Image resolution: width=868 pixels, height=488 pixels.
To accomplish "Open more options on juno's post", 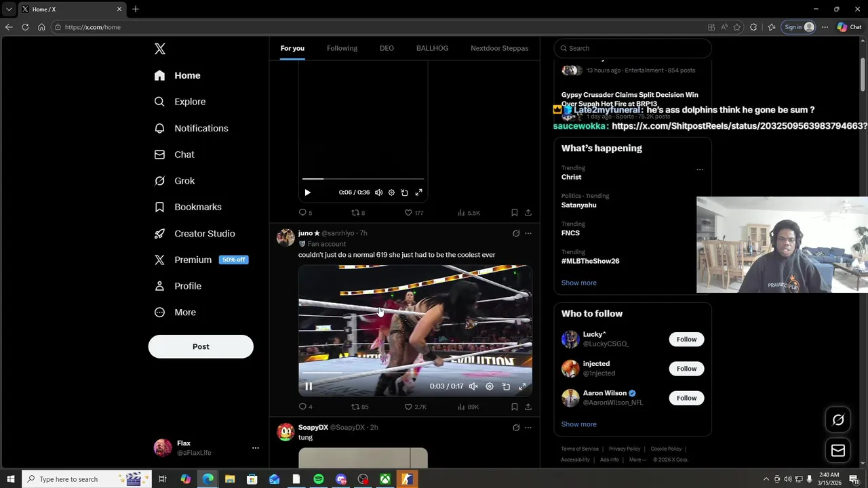I will (x=528, y=233).
